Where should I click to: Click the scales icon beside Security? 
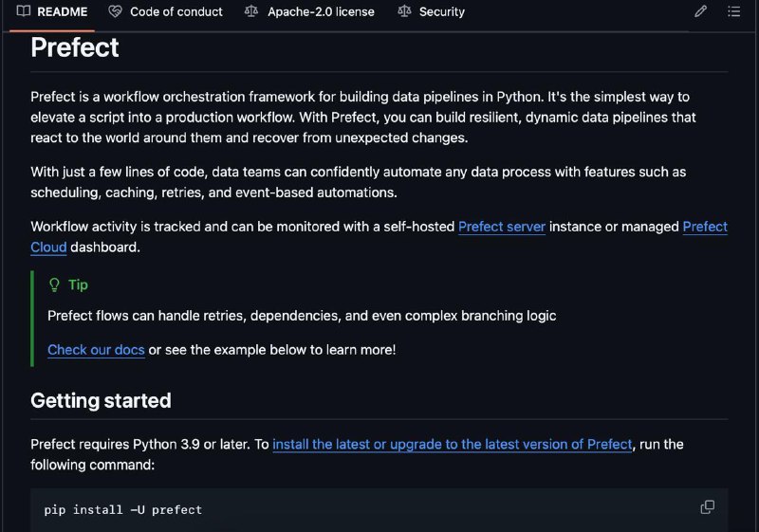(404, 11)
